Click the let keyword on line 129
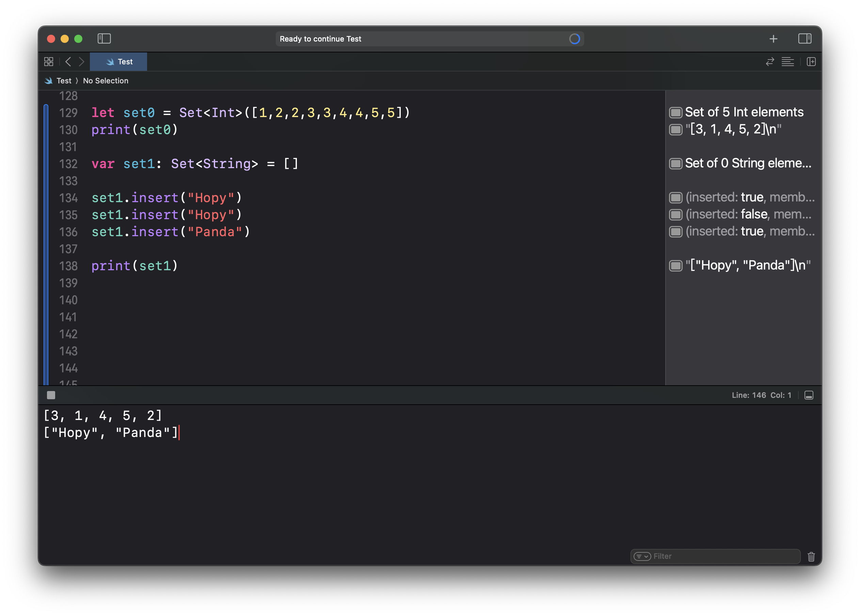Image resolution: width=860 pixels, height=616 pixels. coord(103,113)
